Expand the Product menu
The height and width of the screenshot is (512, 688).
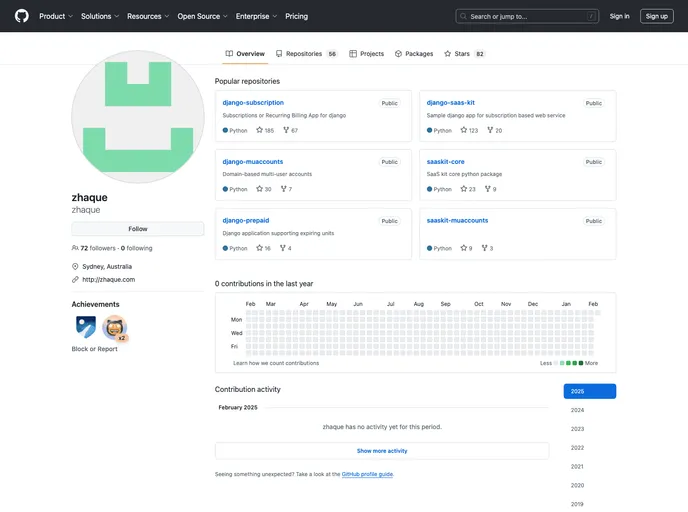click(x=56, y=16)
